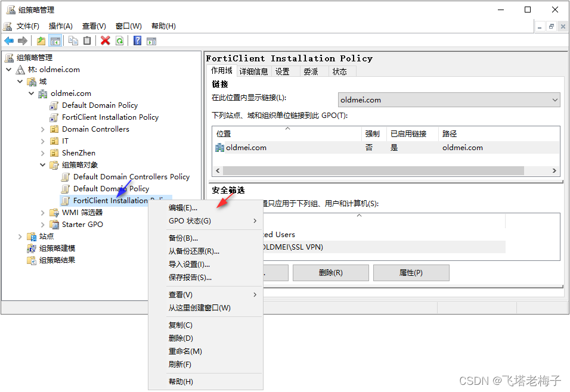Collapse the 域 tree node
Screen dimensions: 570x392
pyautogui.click(x=20, y=82)
